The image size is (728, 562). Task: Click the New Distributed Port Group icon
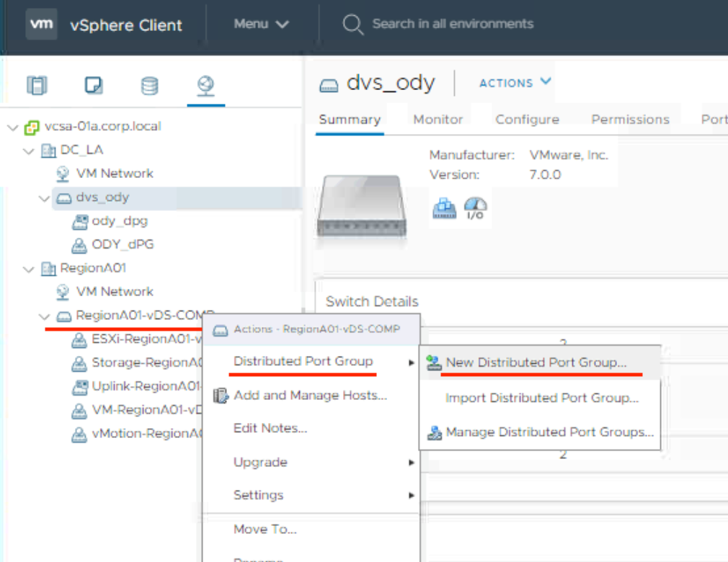(x=434, y=362)
